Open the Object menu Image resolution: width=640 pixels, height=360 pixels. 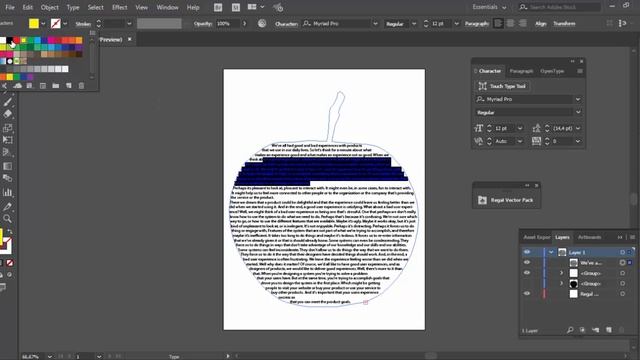tap(49, 7)
